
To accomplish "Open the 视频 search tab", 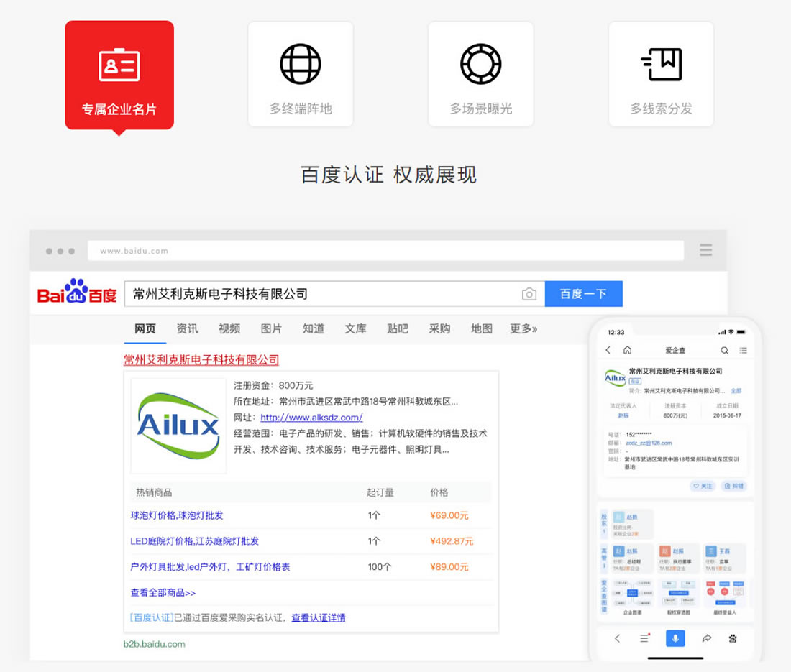I will 229,328.
